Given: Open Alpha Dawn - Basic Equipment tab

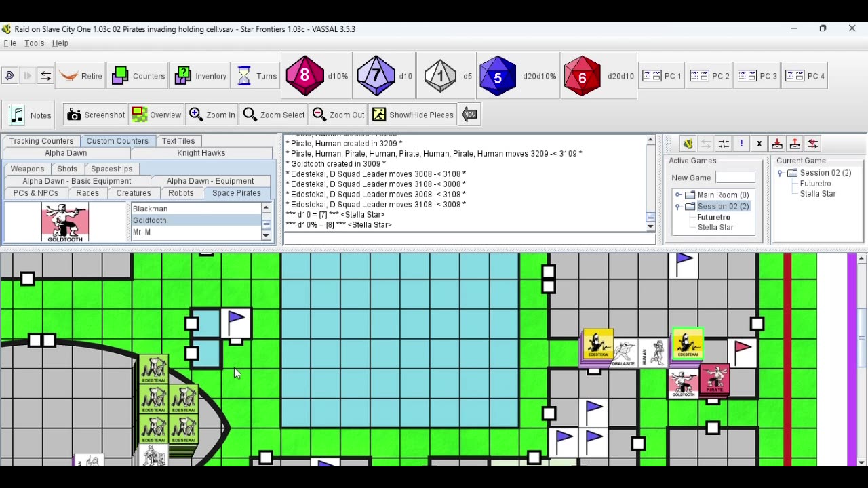Looking at the screenshot, I should pos(77,181).
